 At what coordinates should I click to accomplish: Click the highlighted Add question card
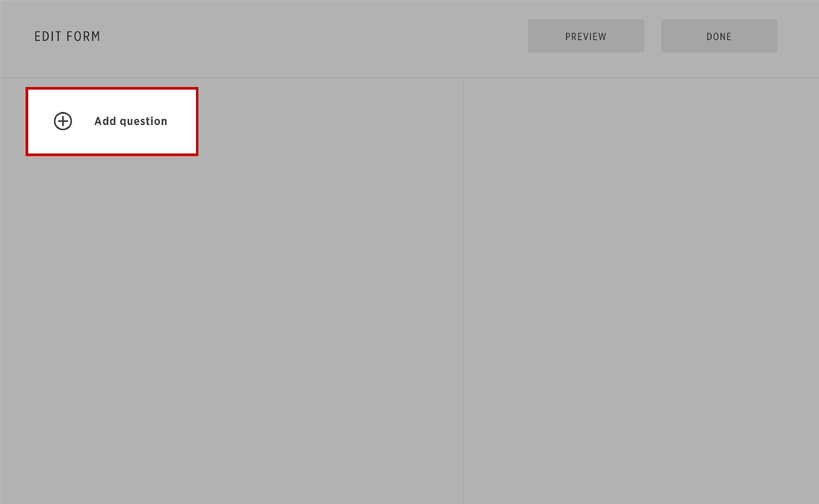click(112, 122)
